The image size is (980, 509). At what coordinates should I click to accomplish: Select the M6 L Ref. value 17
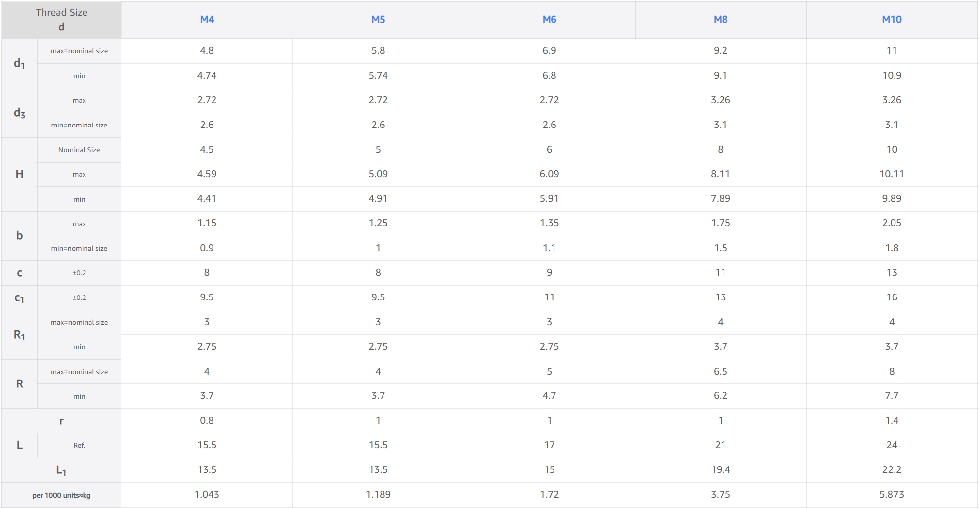tap(549, 445)
